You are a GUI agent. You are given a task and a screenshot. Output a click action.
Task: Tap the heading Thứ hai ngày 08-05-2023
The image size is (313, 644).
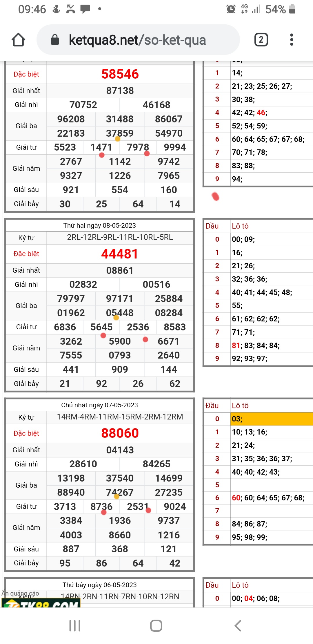[x=100, y=225]
